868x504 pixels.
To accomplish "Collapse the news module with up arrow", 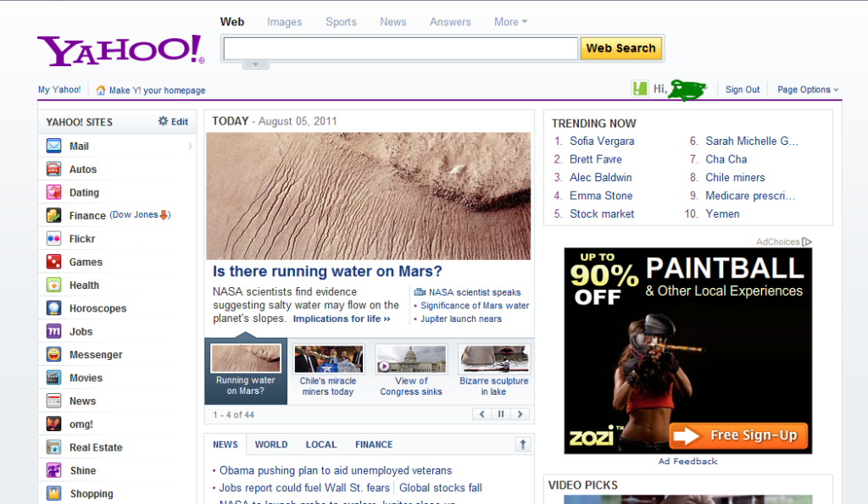I will [x=522, y=444].
